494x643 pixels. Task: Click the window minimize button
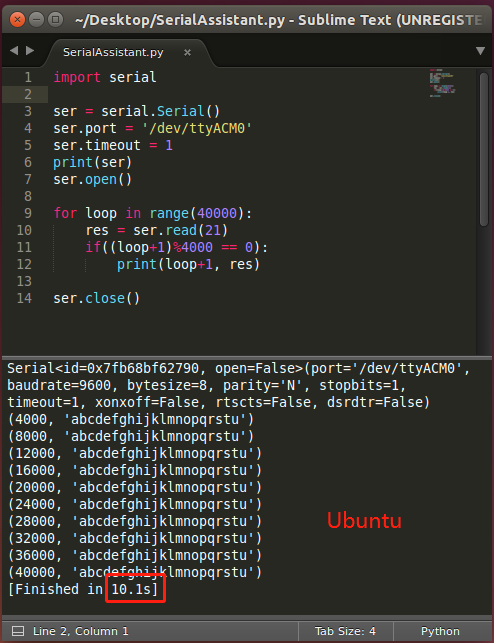click(36, 19)
